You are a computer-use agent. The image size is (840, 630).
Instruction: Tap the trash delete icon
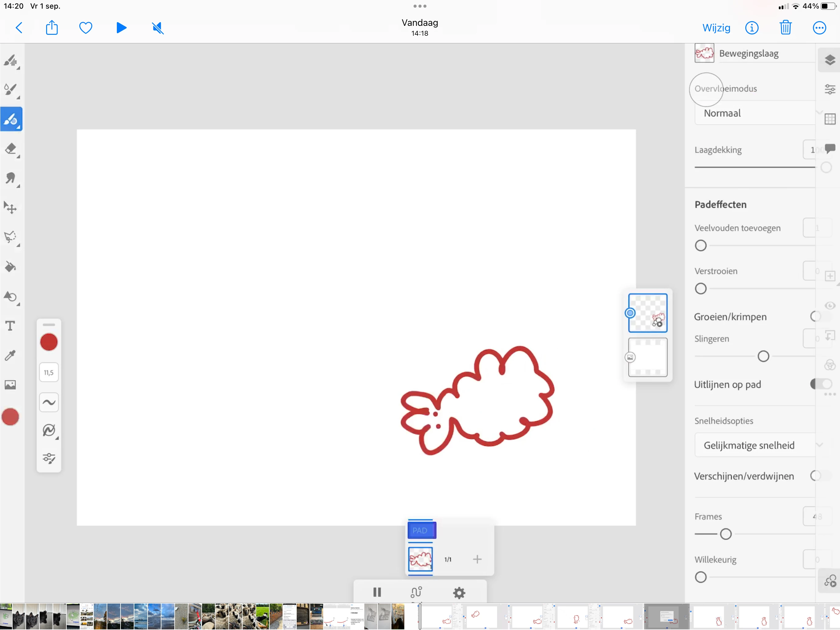click(x=785, y=28)
